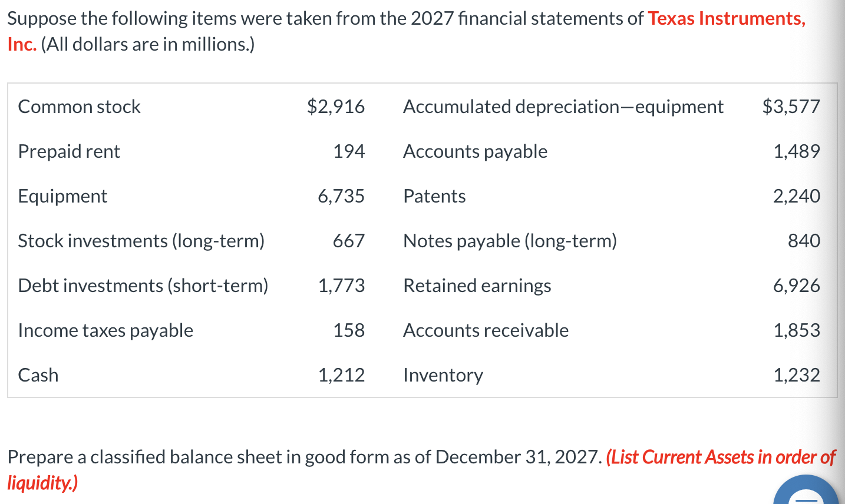This screenshot has height=504, width=845.
Task: Click the "Prepare a classified balance sheet" sentence
Action: 305,457
